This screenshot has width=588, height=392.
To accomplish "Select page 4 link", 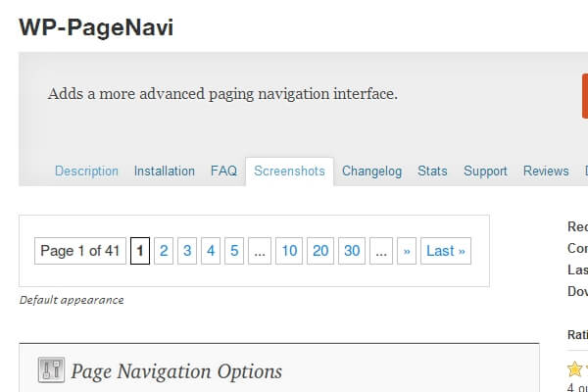I will coord(211,251).
